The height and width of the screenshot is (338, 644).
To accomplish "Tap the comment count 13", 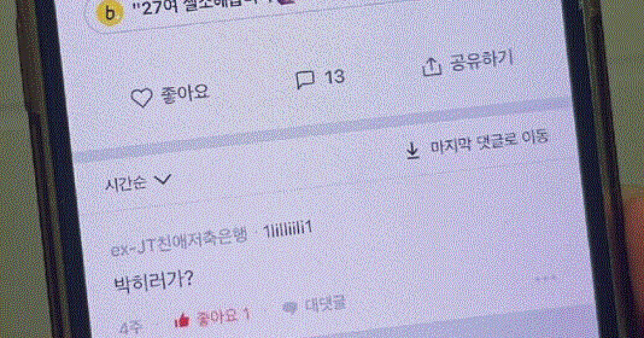I will point(334,77).
